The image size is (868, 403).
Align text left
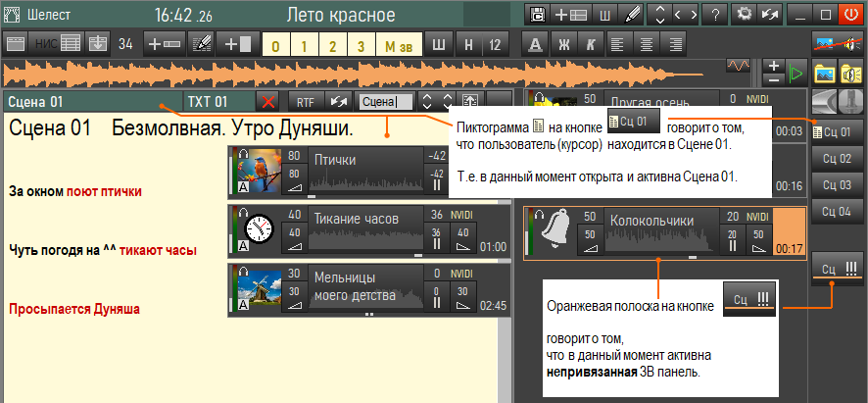pos(619,44)
